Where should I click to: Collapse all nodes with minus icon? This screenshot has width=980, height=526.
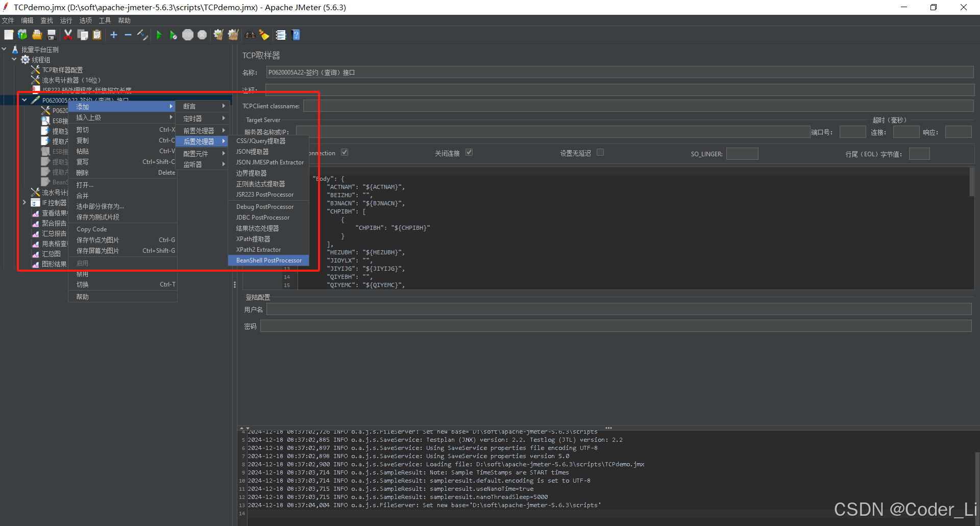[x=128, y=35]
